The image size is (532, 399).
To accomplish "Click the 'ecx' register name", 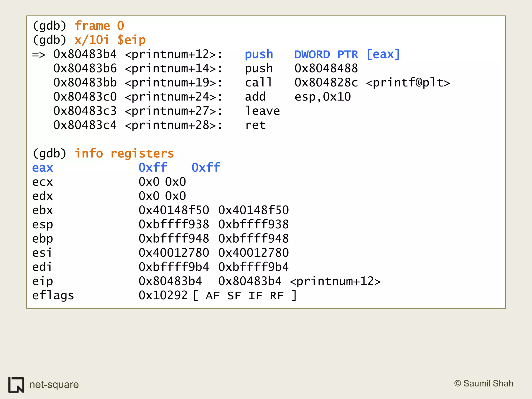I will click(43, 182).
